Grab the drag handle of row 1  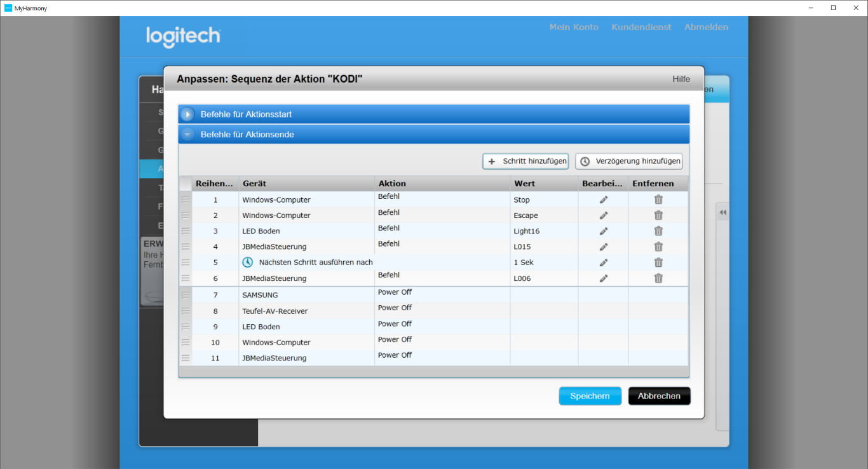186,200
